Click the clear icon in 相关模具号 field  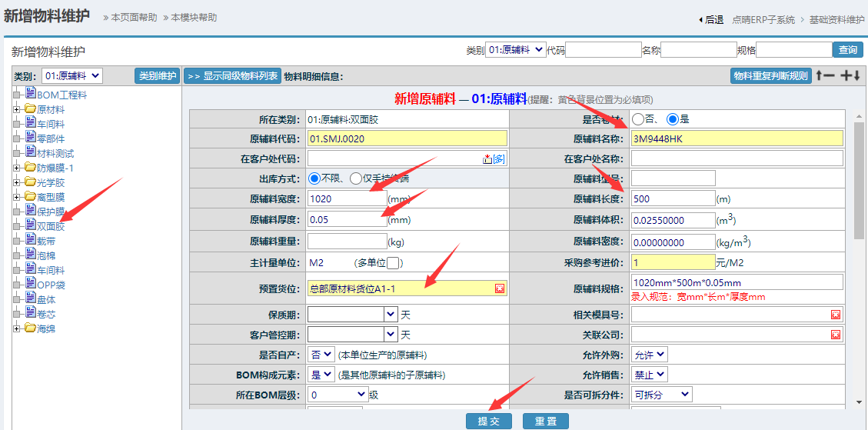(835, 315)
